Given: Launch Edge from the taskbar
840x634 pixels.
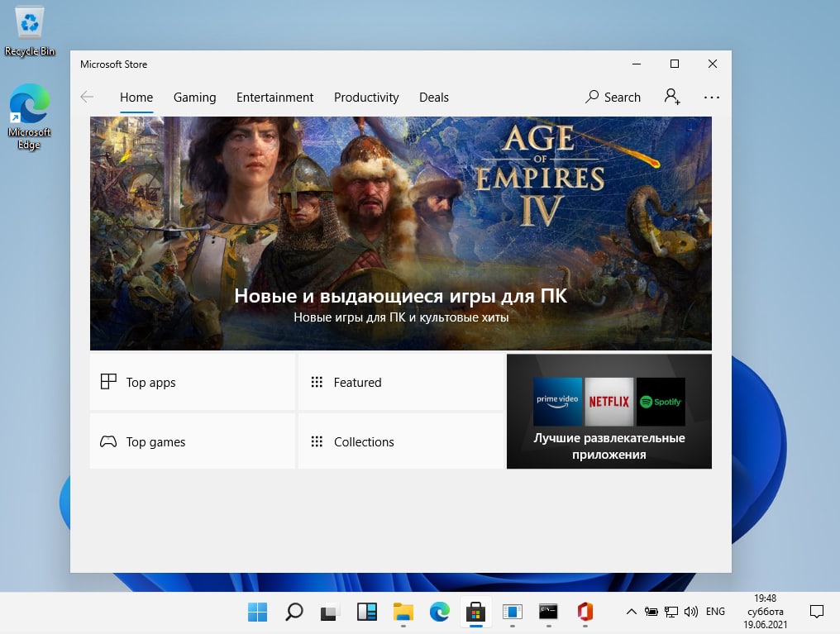Looking at the screenshot, I should click(439, 612).
